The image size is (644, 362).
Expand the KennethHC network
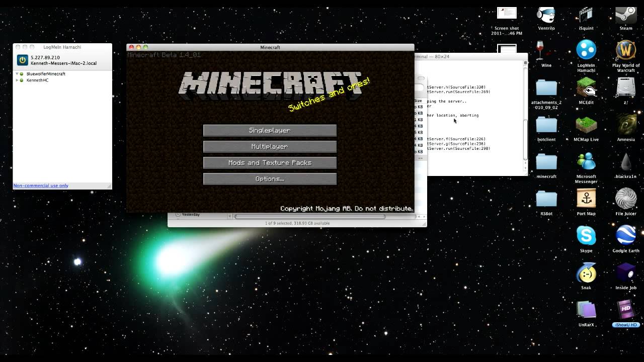(x=17, y=80)
